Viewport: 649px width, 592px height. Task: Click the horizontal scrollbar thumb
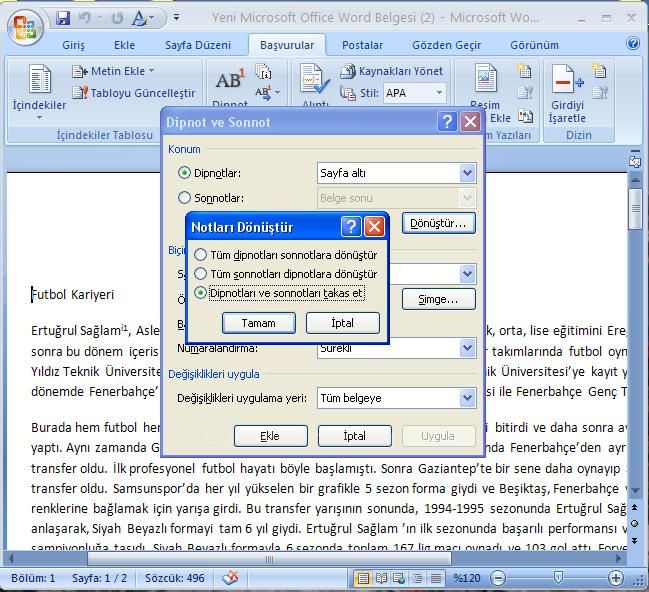(269, 559)
